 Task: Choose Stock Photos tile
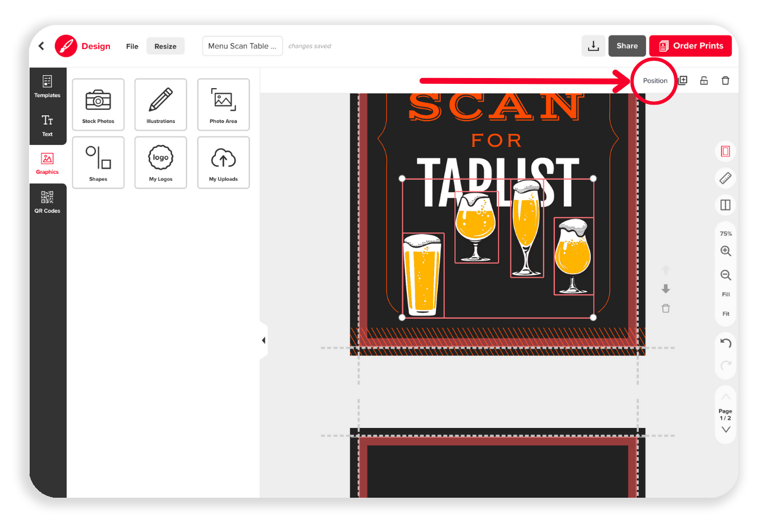tap(98, 105)
